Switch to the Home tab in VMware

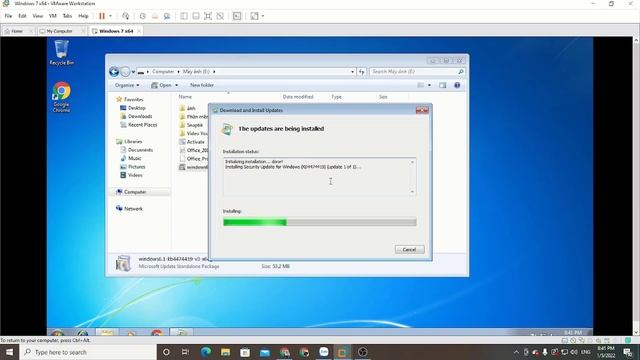(17, 31)
